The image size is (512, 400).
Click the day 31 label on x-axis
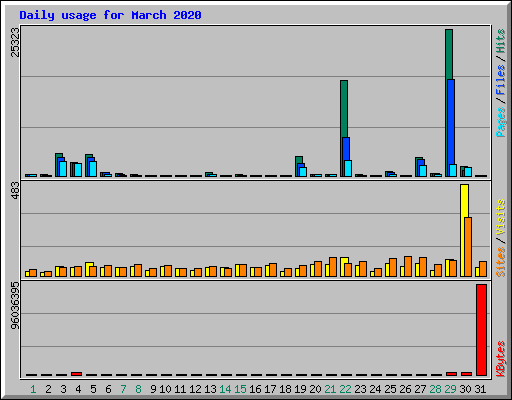480,389
